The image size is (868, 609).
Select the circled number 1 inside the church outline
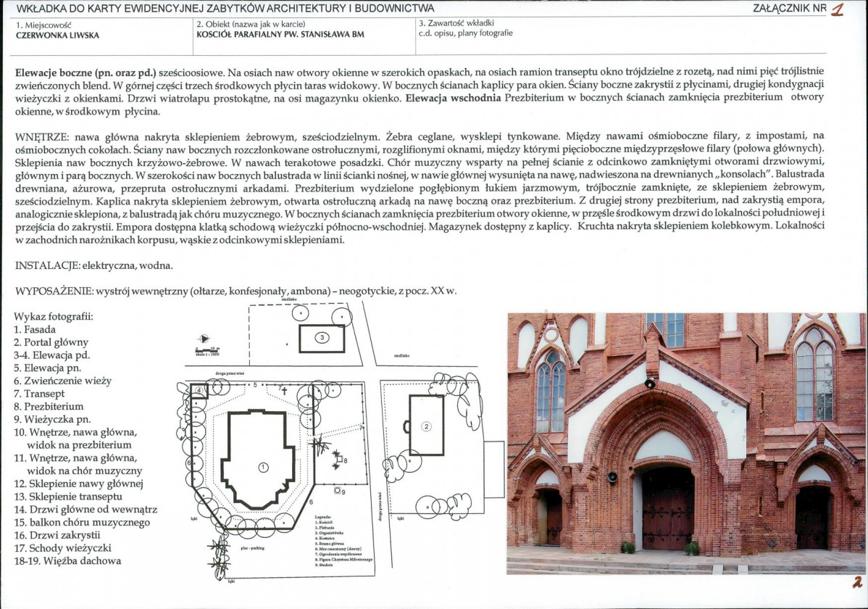264,467
